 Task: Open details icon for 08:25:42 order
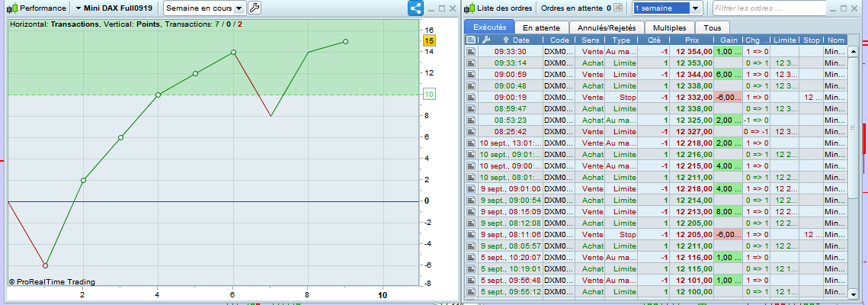point(471,131)
